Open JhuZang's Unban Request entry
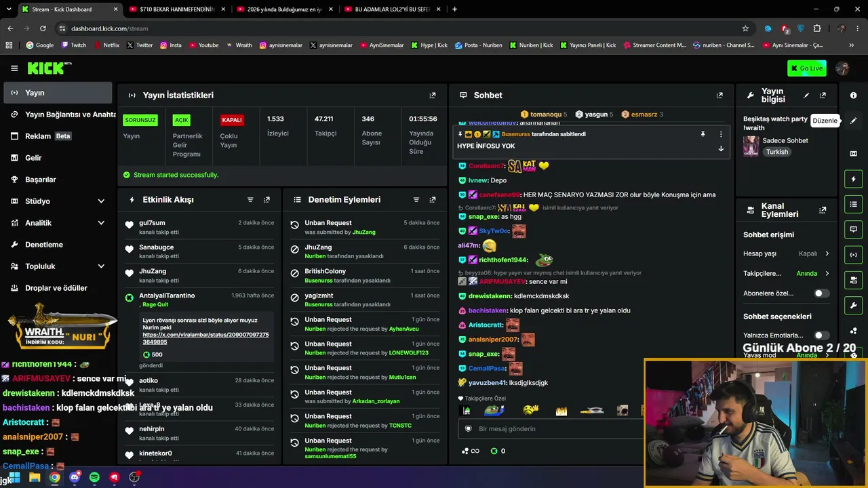Screen dimensions: 868x488 pyautogui.click(x=365, y=227)
